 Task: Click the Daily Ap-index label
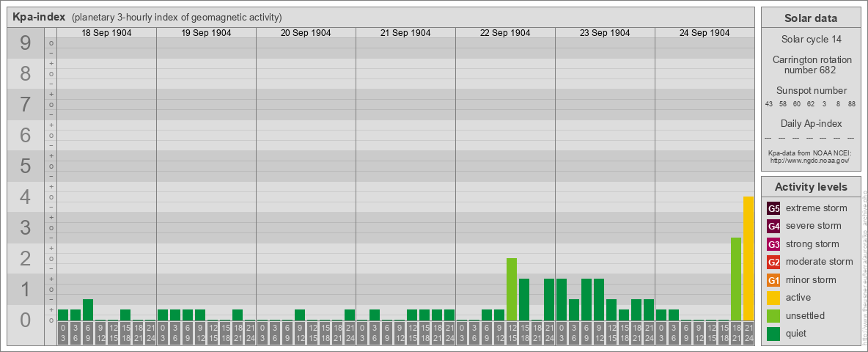coord(810,123)
